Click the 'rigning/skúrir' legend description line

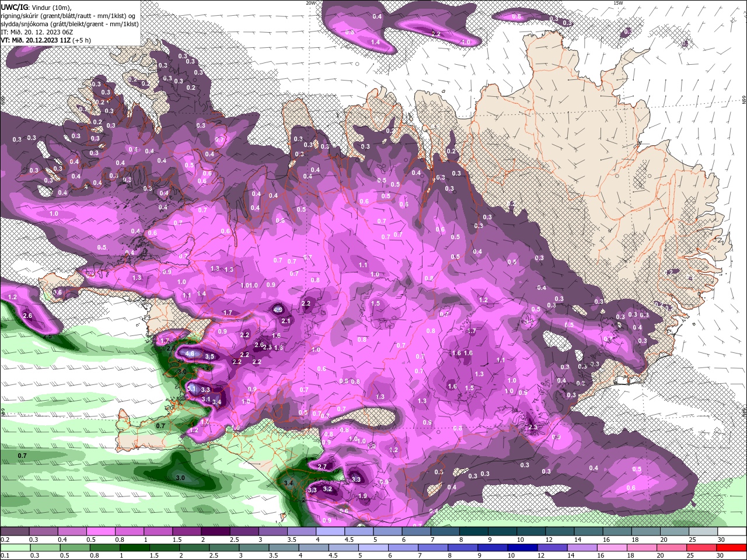[x=69, y=16]
